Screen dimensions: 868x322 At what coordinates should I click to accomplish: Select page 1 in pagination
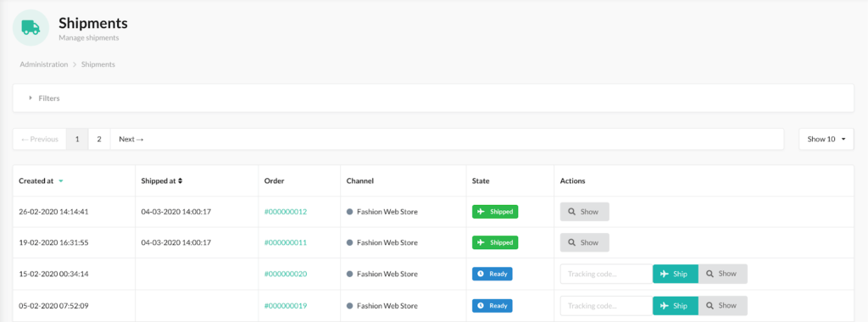(77, 140)
